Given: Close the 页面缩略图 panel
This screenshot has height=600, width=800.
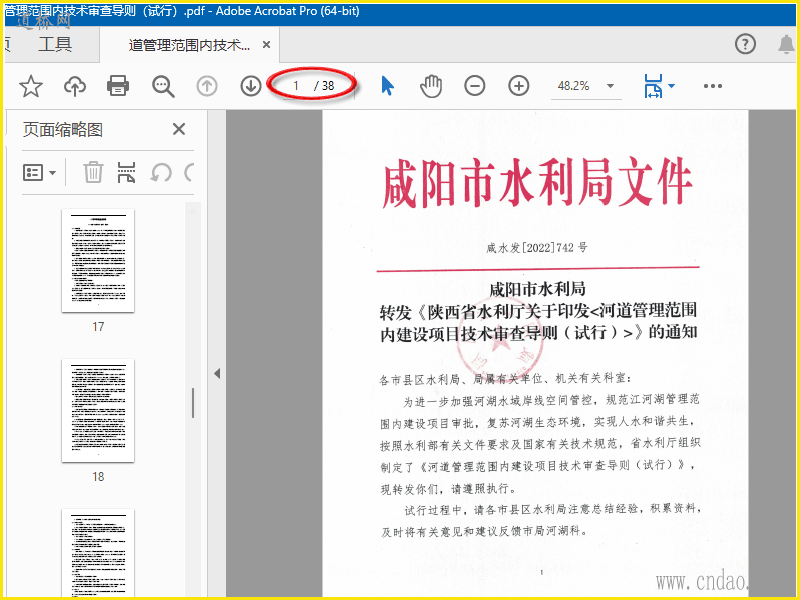Looking at the screenshot, I should click(179, 129).
